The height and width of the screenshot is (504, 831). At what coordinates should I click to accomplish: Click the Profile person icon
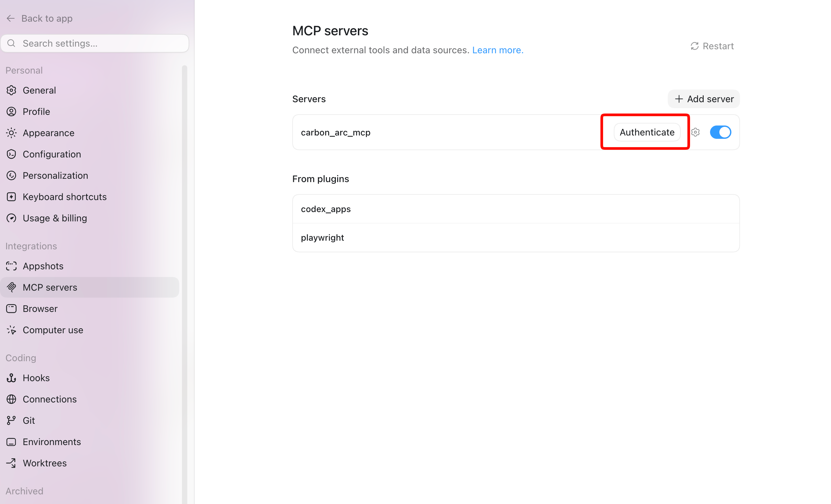pos(11,112)
